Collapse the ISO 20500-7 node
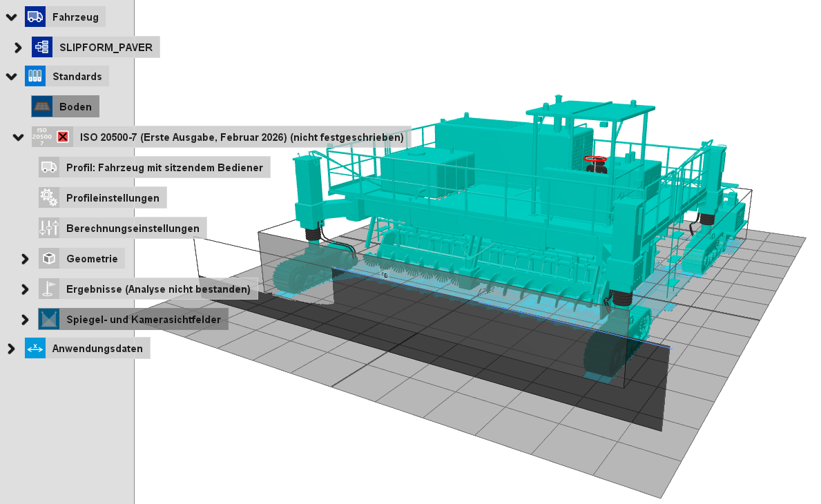Image resolution: width=821 pixels, height=504 pixels. (x=19, y=137)
